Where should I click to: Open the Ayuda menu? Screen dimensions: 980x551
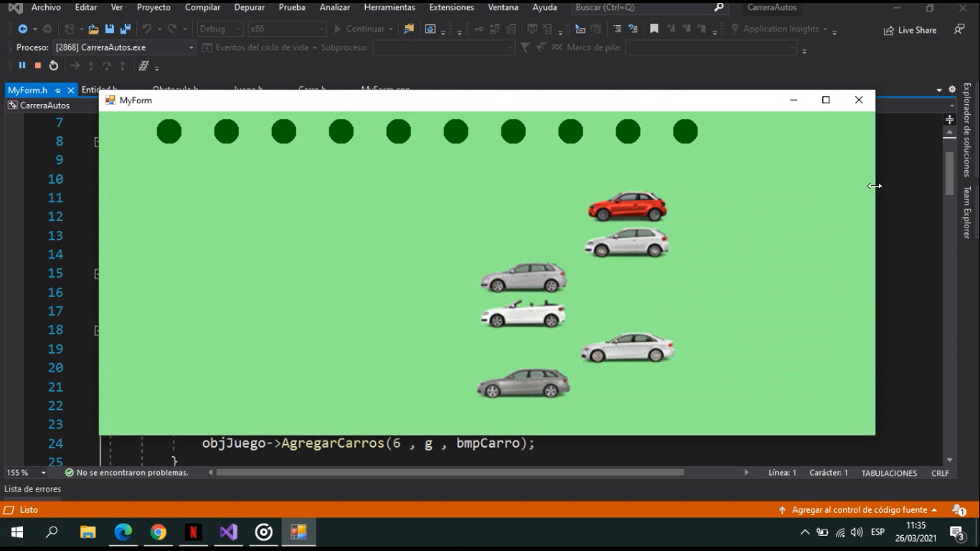[545, 7]
